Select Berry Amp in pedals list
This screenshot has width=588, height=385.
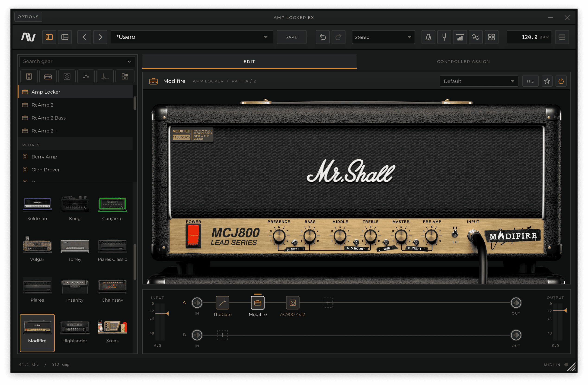point(75,157)
